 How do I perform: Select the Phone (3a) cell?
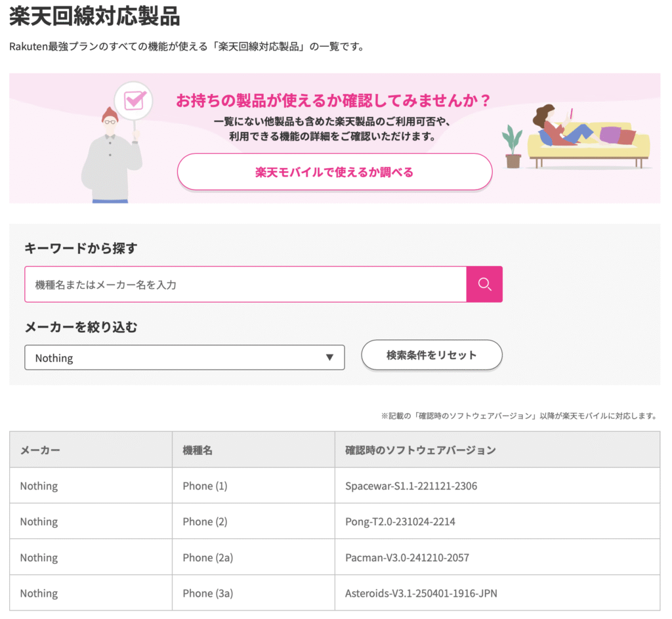[x=253, y=593]
